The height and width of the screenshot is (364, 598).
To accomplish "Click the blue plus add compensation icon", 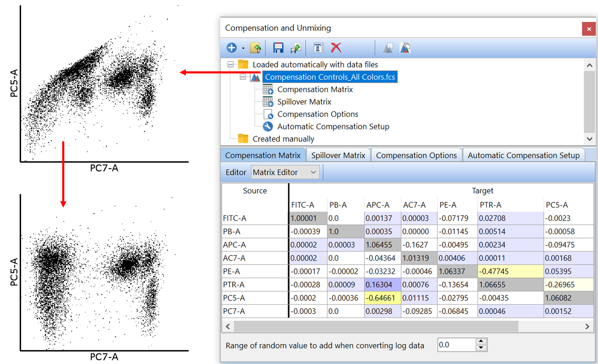I will coord(231,48).
